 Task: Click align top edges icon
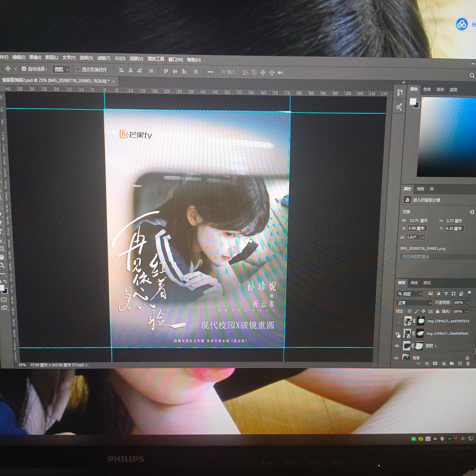(166, 71)
